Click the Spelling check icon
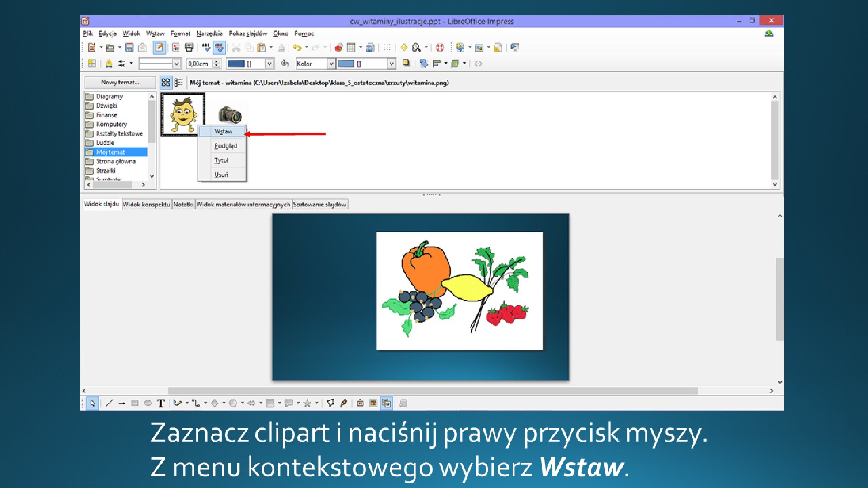Screen dimensions: 868x488 pyautogui.click(x=206, y=47)
